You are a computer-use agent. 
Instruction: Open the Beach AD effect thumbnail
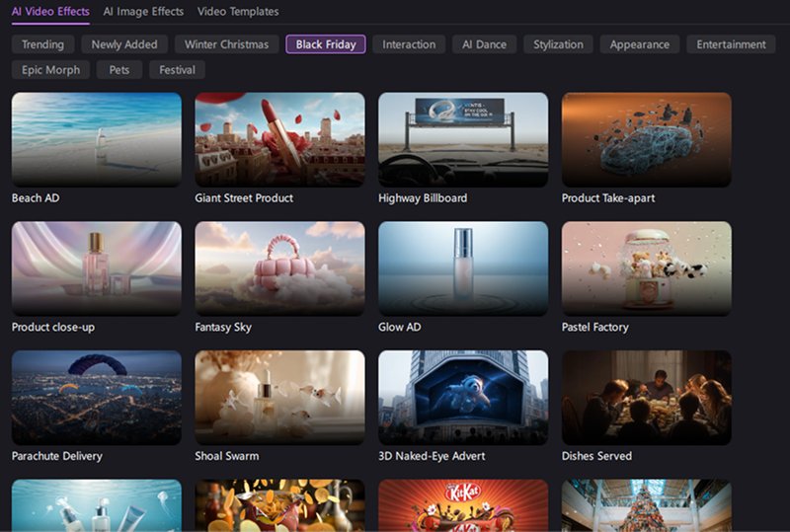click(x=97, y=139)
